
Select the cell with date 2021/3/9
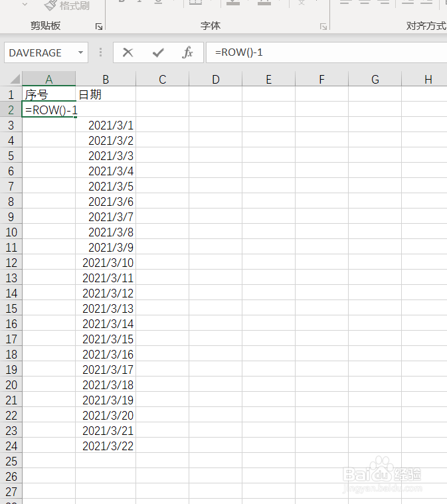[x=106, y=247]
